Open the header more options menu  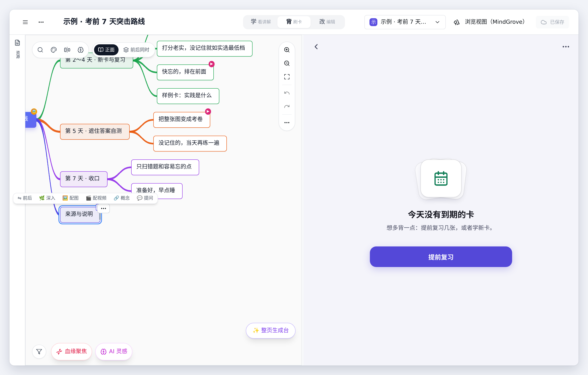click(41, 22)
